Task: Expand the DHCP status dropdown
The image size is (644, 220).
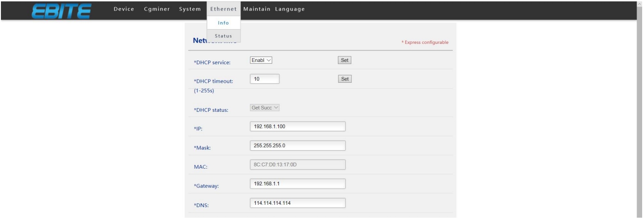Action: click(x=265, y=108)
